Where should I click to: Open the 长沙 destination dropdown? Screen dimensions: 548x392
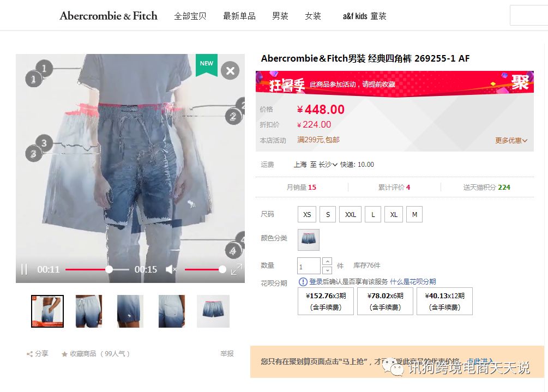(x=328, y=165)
